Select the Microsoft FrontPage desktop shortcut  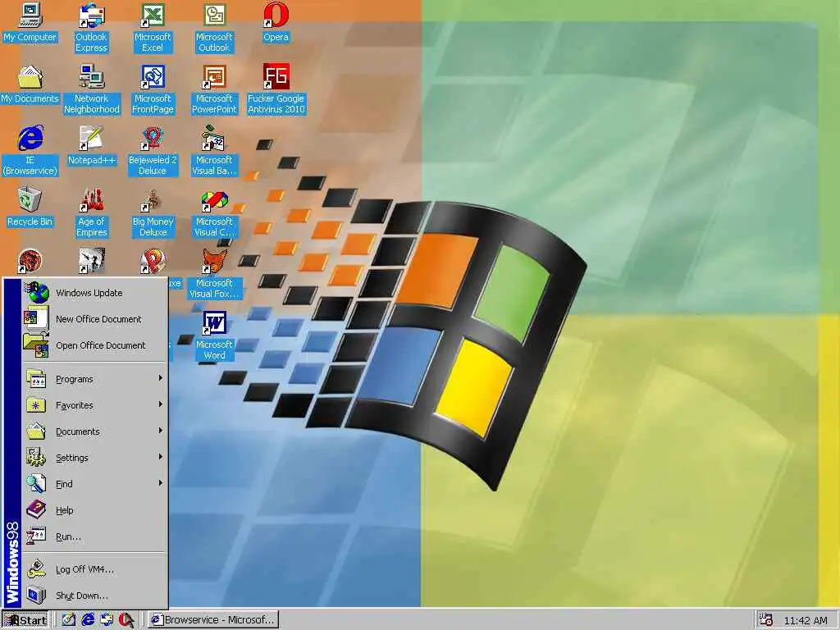tap(153, 89)
